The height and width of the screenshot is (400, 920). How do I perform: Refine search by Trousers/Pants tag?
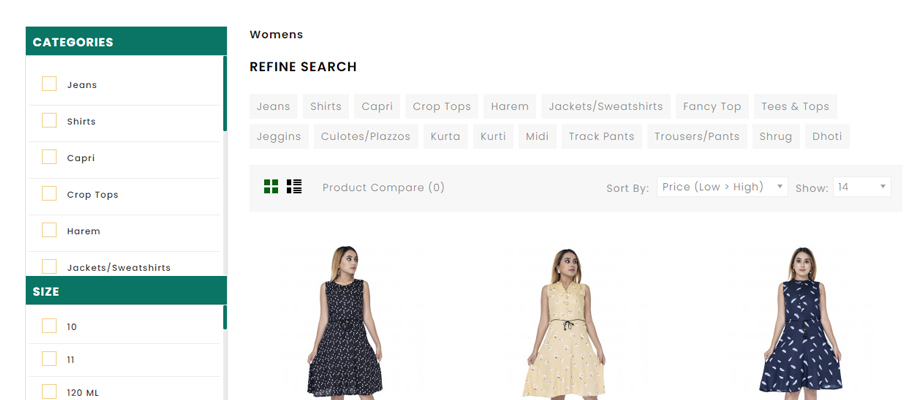tap(697, 136)
